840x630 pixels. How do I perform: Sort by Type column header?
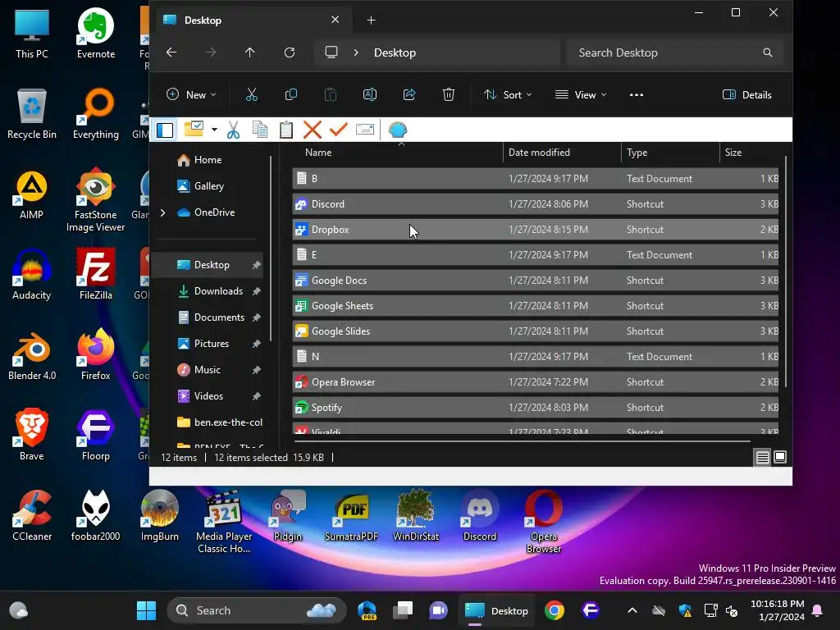click(x=670, y=153)
